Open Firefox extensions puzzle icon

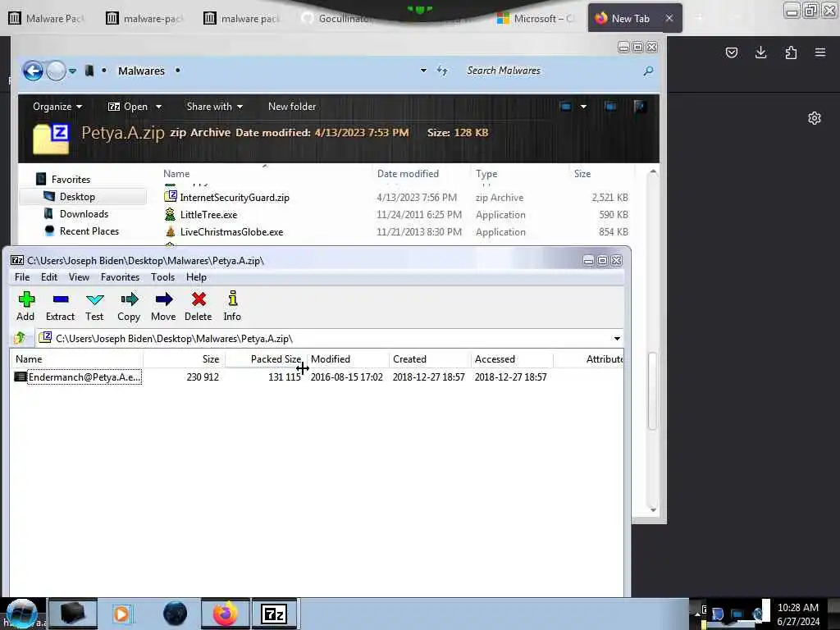[791, 52]
